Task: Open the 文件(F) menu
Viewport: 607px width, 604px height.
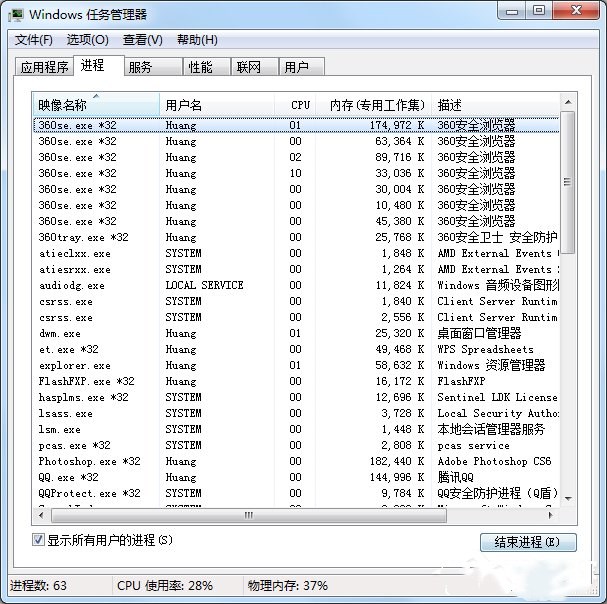Action: (x=34, y=40)
